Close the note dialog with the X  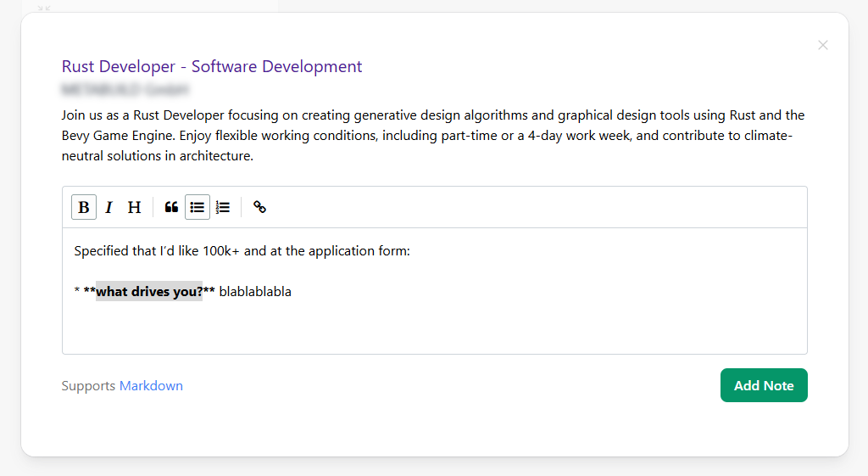pyautogui.click(x=822, y=45)
